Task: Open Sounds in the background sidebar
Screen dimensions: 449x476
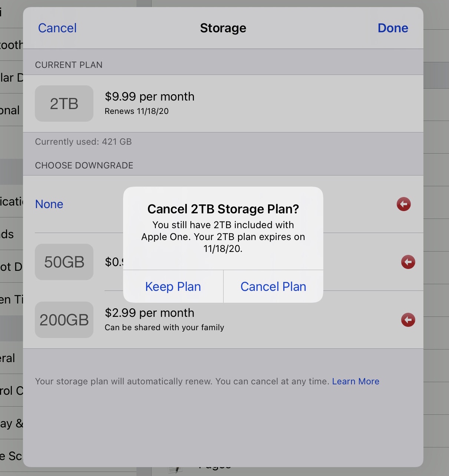Action: pyautogui.click(x=7, y=234)
